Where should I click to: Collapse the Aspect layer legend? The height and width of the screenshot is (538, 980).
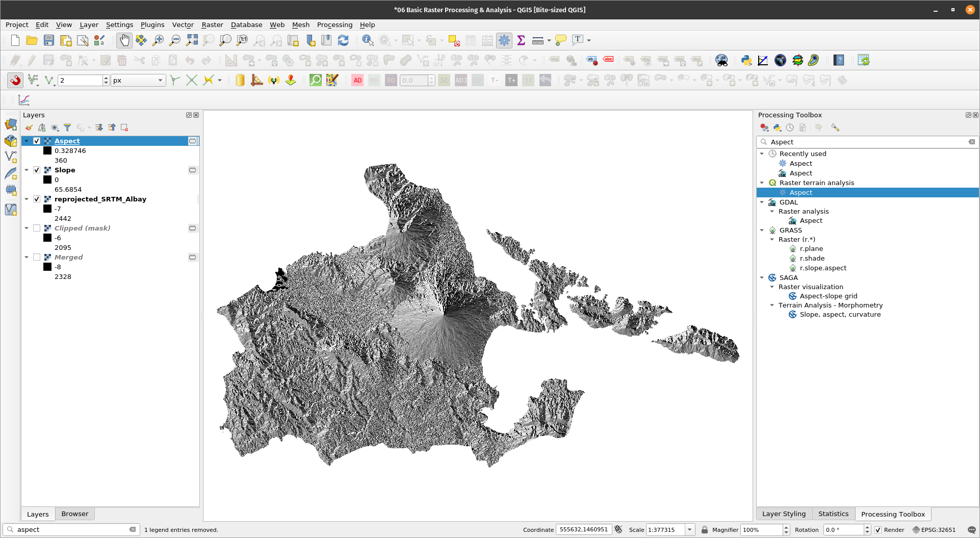coord(27,141)
